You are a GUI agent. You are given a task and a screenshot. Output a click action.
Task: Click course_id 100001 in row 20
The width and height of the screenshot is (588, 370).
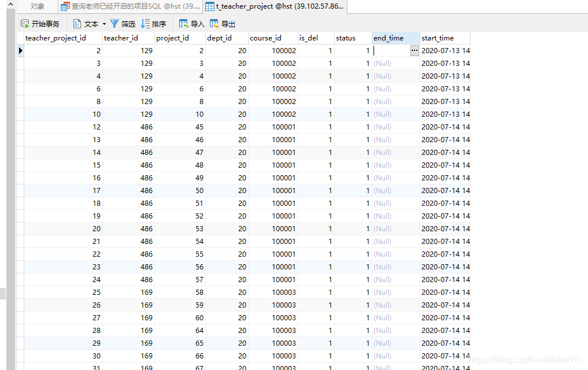click(x=273, y=229)
